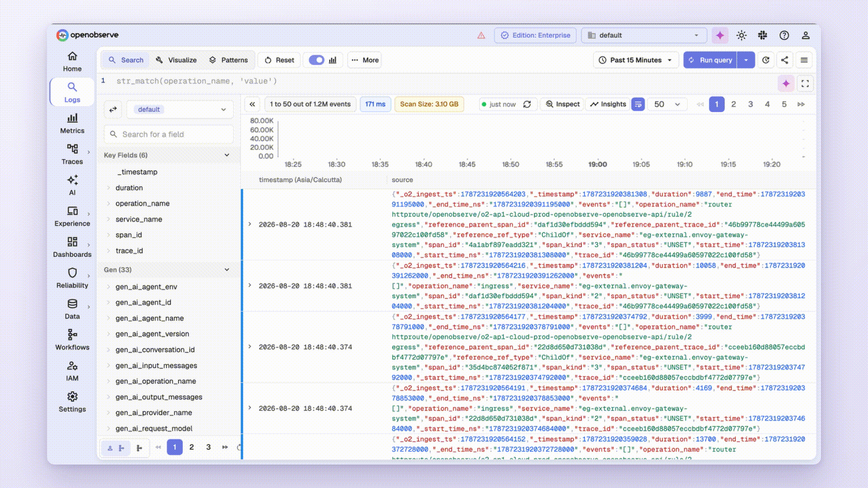The image size is (868, 488).
Task: Click the swap stream arrows icon
Action: 113,109
